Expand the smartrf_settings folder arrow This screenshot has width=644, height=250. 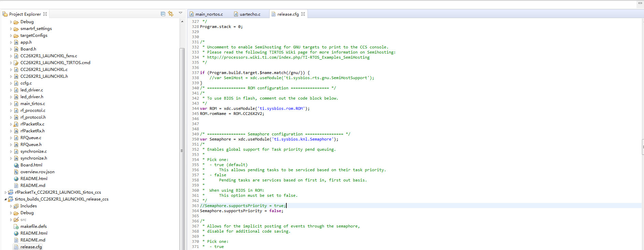11,29
